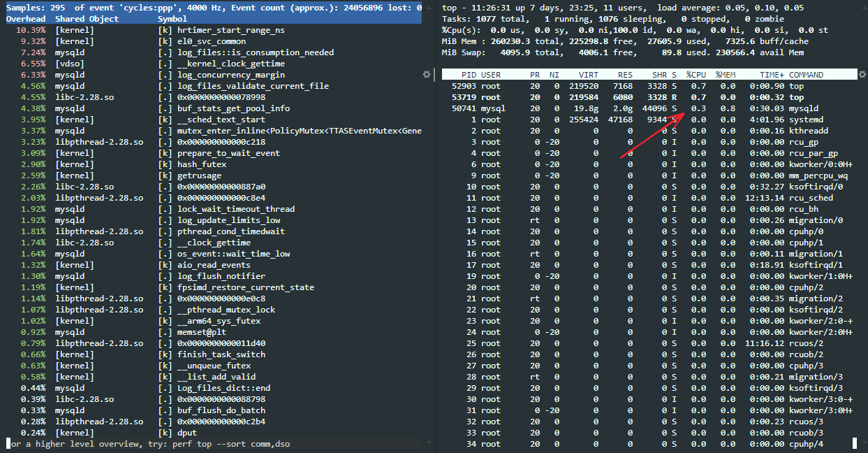Viewport: 868px width, 453px height.
Task: Click the top process with PID 52903
Action: point(649,86)
